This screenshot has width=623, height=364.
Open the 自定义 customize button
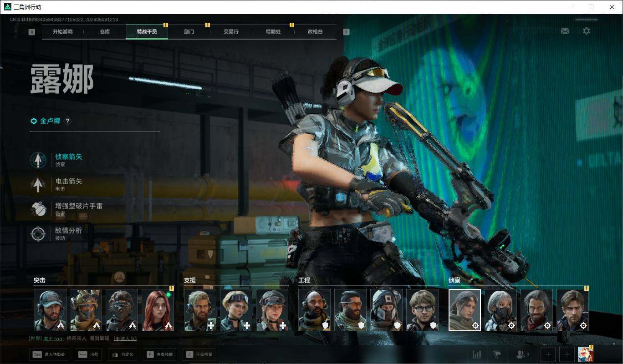[x=123, y=354]
